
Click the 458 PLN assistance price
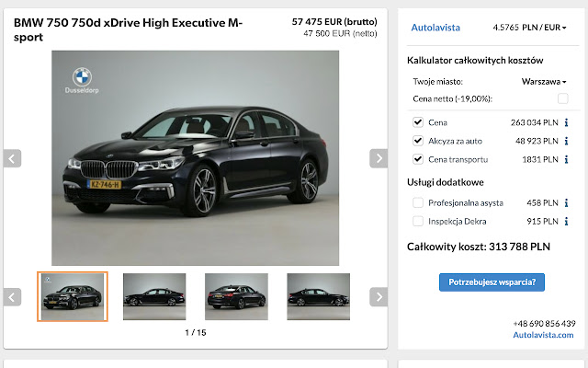pyautogui.click(x=542, y=202)
